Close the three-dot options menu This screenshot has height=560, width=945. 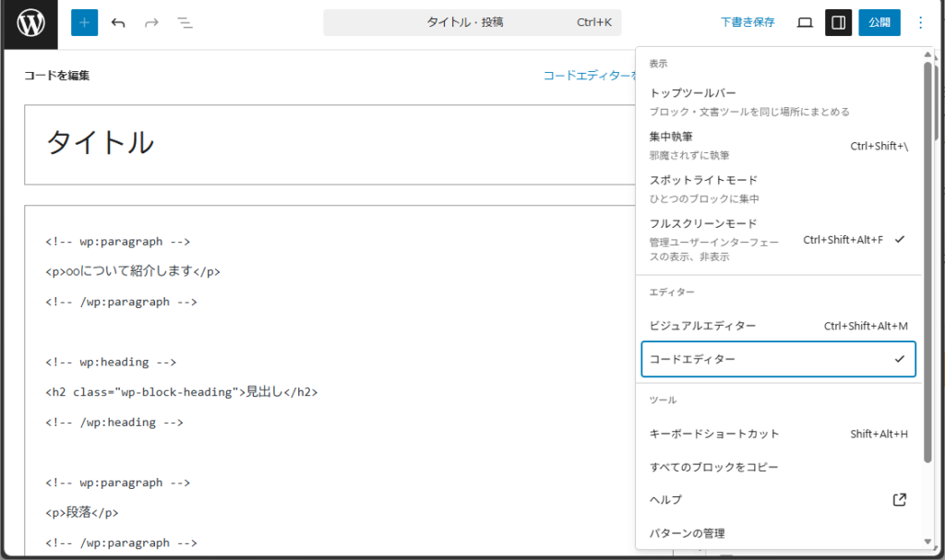(x=919, y=22)
